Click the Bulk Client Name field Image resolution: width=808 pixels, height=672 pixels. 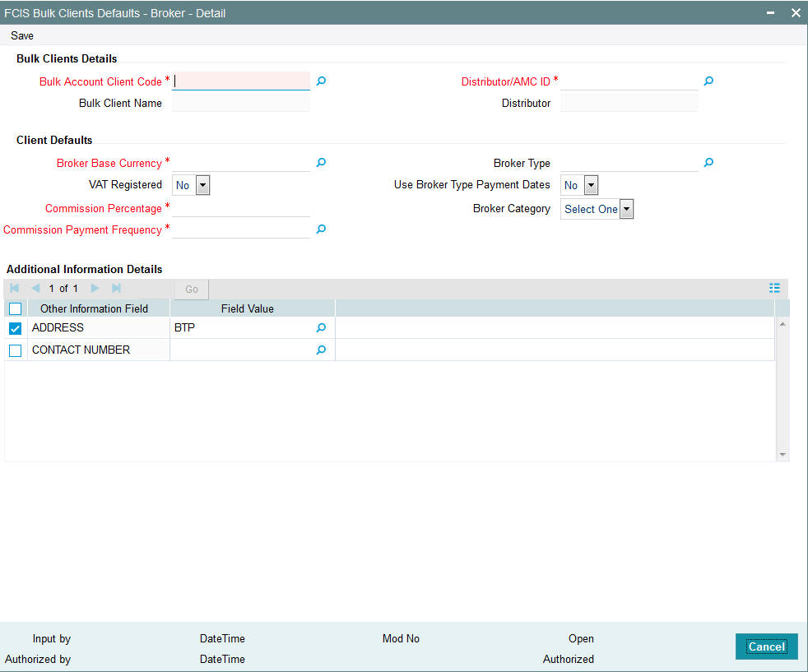[x=241, y=103]
